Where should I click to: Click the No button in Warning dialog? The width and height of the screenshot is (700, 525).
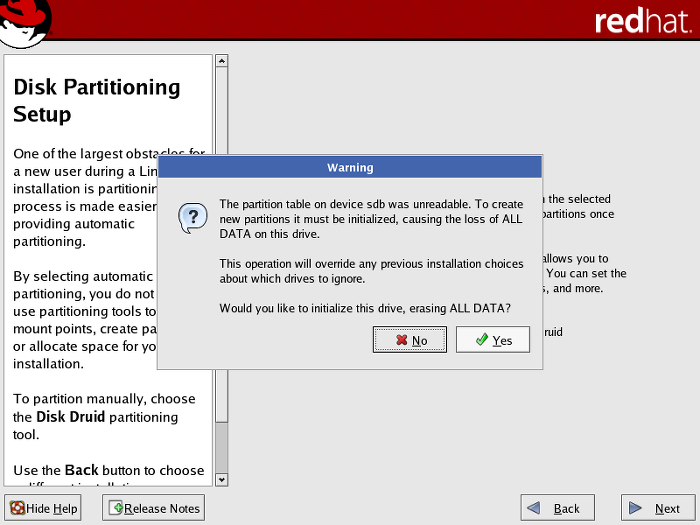click(409, 340)
